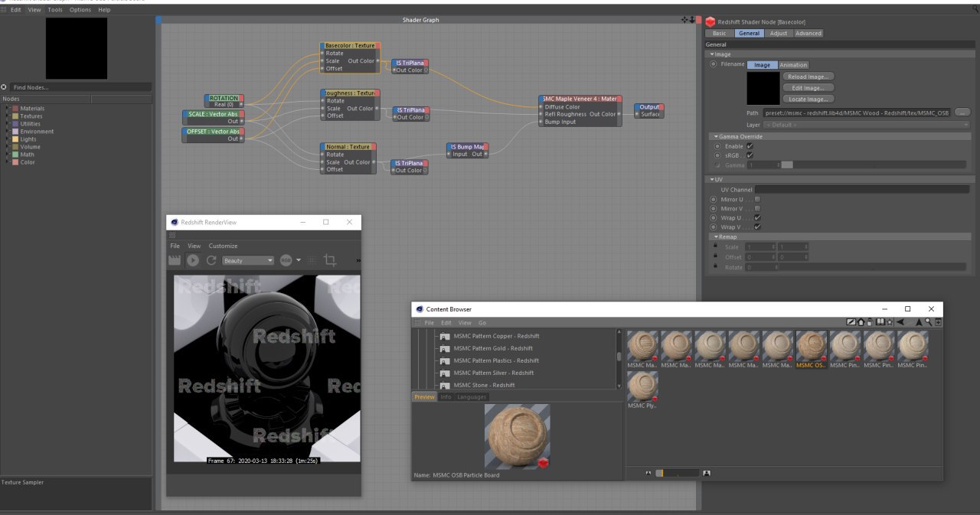
Task: Open the Tools menu of the Shader Graph
Action: (55, 10)
